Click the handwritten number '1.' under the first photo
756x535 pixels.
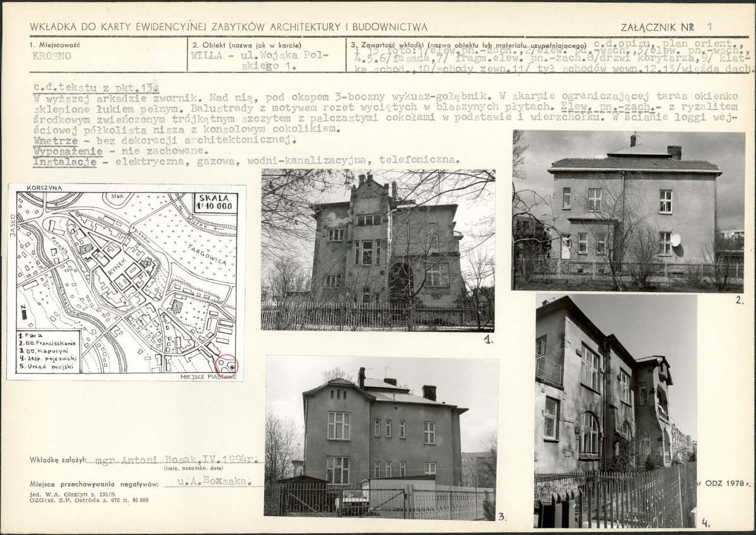click(x=489, y=340)
